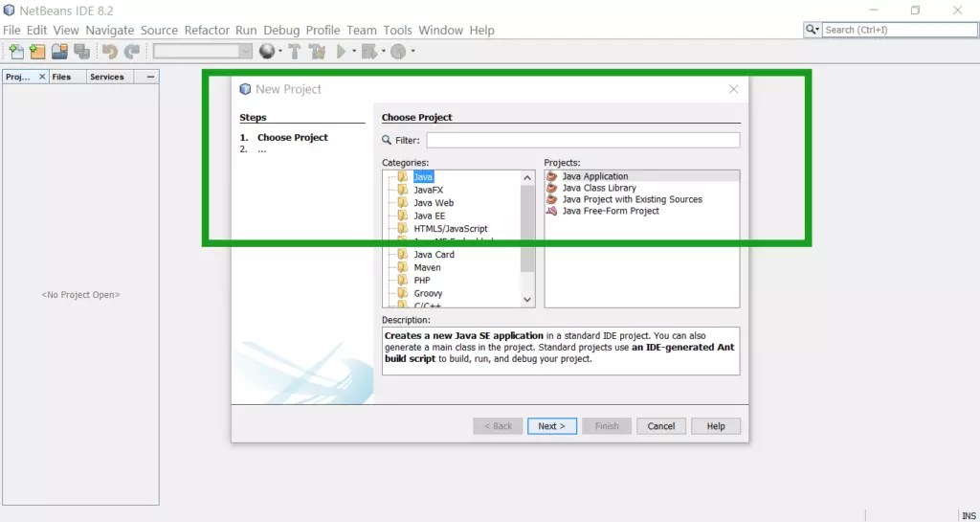Click the Java Class Library icon
This screenshot has height=522, width=980.
[551, 188]
